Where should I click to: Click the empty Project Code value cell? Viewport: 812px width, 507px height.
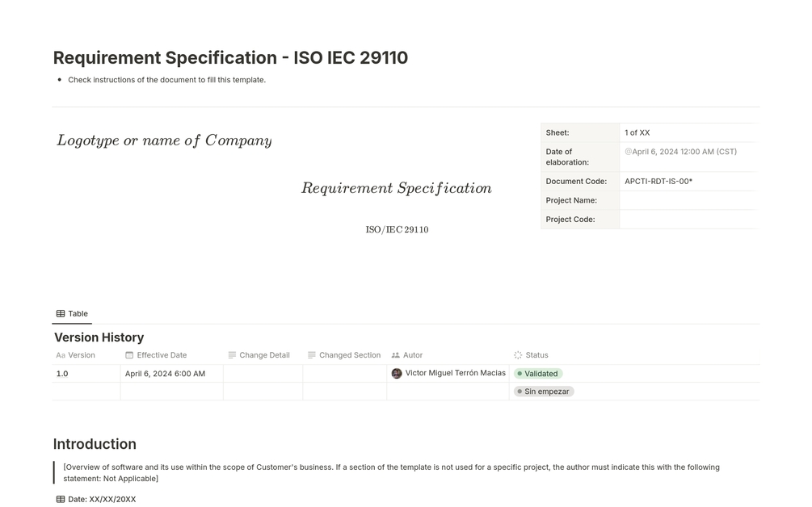click(688, 220)
